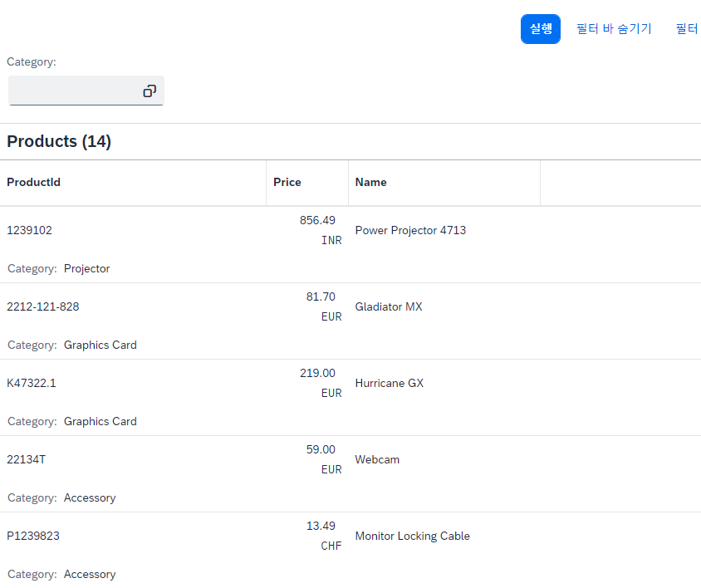Select product ID 2212-121-828

pos(43,306)
